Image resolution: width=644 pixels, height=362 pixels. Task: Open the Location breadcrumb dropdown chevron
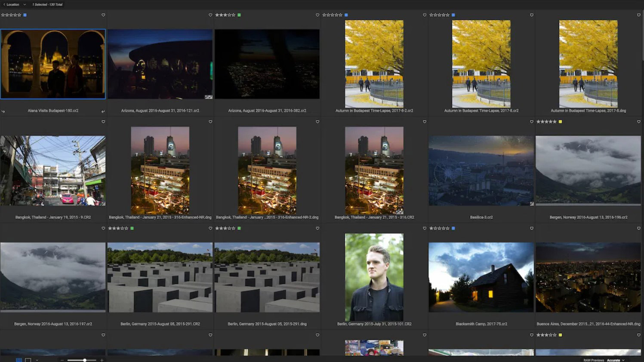coord(25,4)
